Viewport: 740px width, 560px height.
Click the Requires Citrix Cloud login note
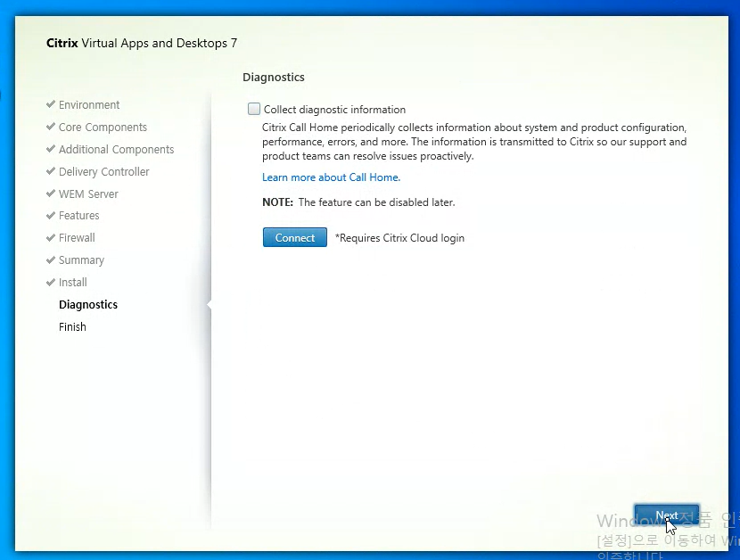(399, 238)
